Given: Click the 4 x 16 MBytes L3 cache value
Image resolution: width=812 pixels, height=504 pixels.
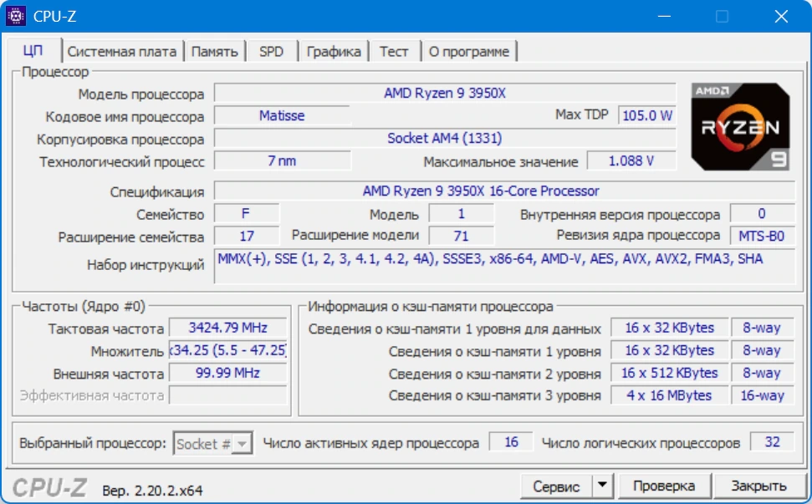Looking at the screenshot, I should 670,395.
